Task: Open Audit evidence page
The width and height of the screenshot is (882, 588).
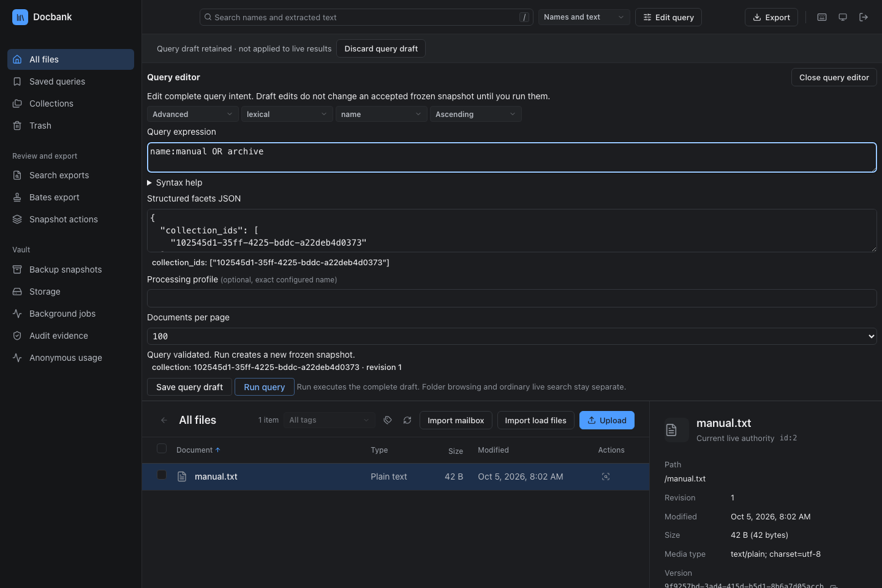Action: (70, 336)
